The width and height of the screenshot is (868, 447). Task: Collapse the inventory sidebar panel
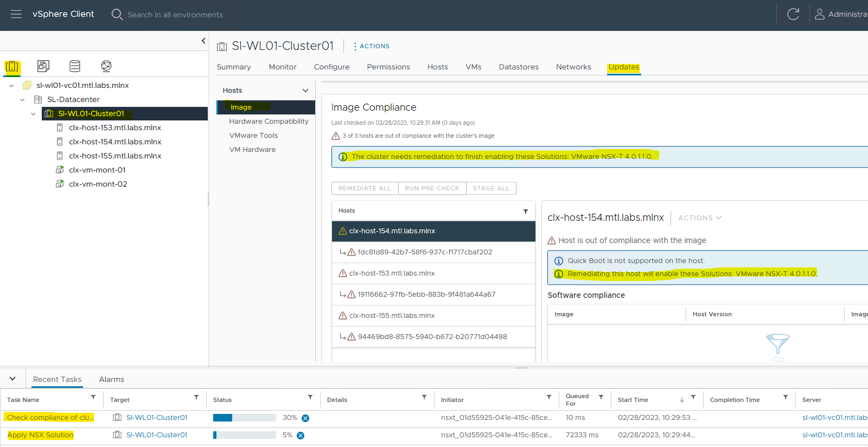203,41
